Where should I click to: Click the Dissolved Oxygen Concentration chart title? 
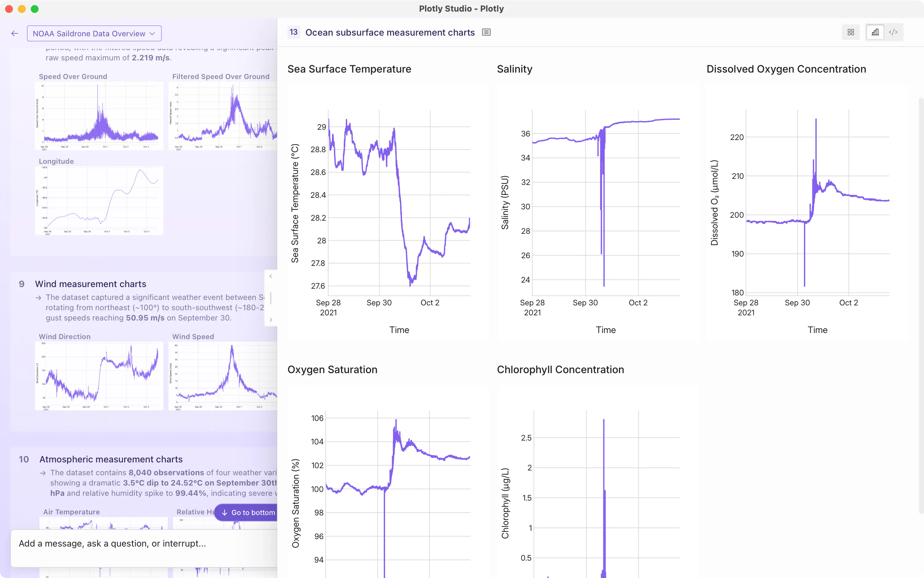coord(786,69)
